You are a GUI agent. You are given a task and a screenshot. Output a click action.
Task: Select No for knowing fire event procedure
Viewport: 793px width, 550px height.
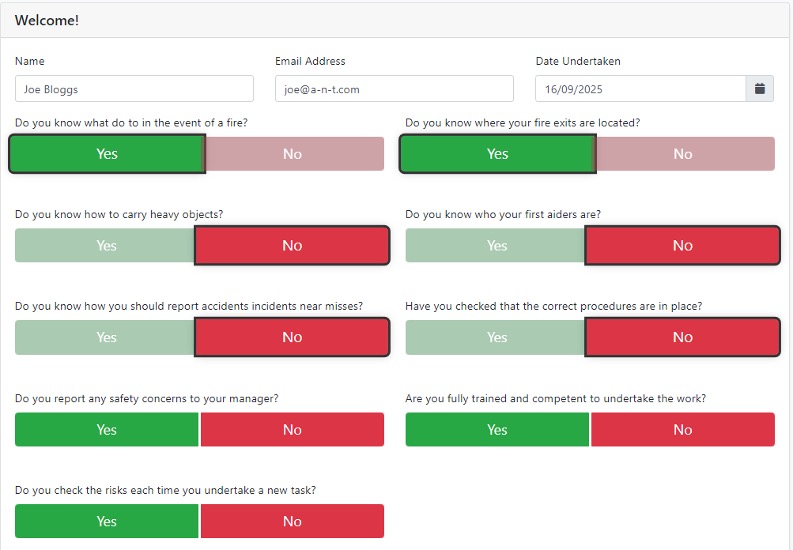click(293, 154)
